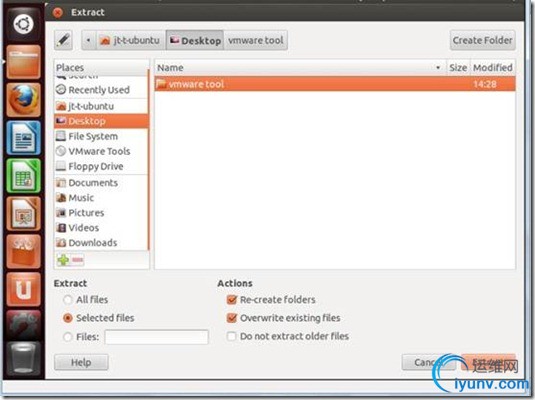Click the Create Folder button
Screen dimensions: 535x400
pos(482,40)
